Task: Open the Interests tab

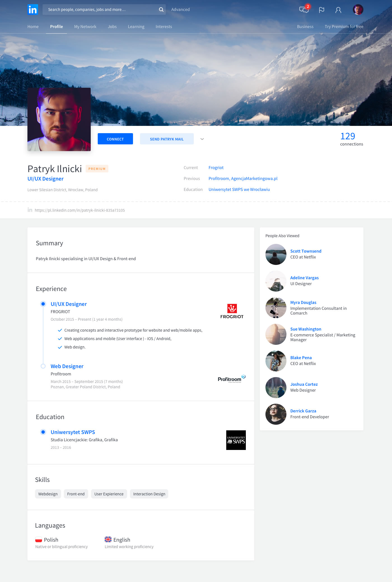Action: [164, 27]
